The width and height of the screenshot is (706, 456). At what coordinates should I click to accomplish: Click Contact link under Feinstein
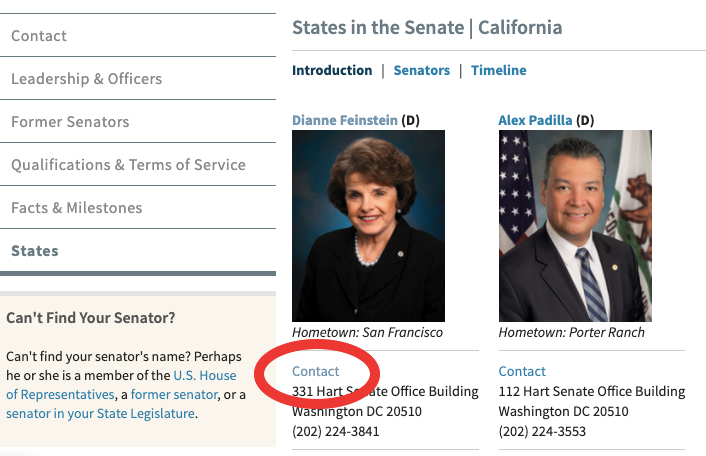click(316, 371)
